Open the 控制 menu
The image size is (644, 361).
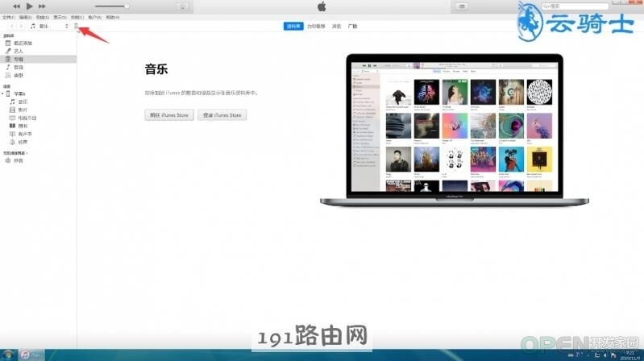(x=77, y=17)
